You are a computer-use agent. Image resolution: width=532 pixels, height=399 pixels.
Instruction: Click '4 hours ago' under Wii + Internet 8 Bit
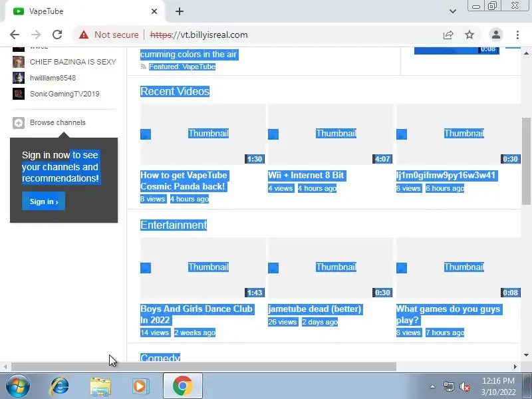pyautogui.click(x=317, y=188)
